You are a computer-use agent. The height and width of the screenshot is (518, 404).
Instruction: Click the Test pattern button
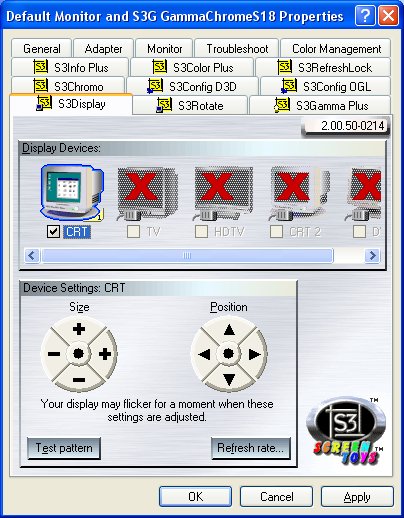tap(64, 448)
